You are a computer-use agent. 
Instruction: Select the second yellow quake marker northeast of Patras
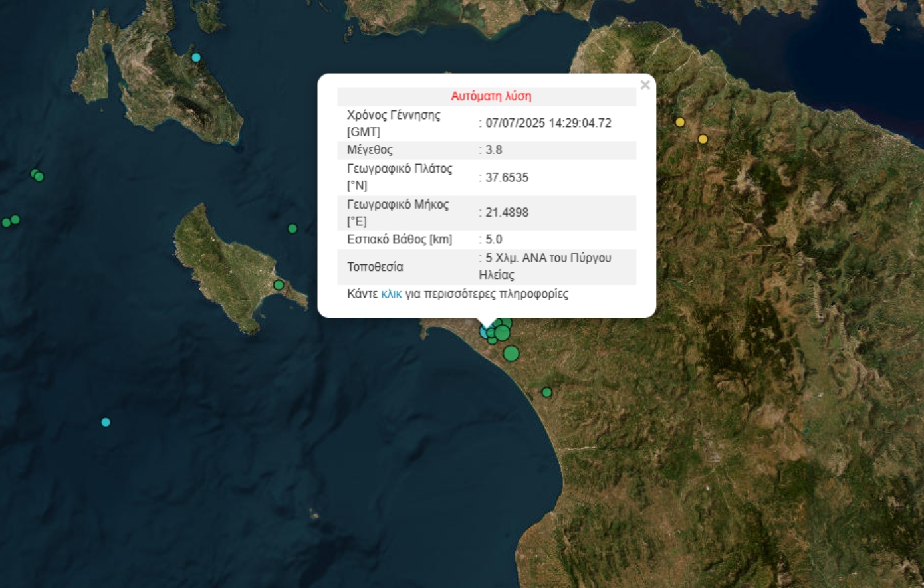click(703, 140)
